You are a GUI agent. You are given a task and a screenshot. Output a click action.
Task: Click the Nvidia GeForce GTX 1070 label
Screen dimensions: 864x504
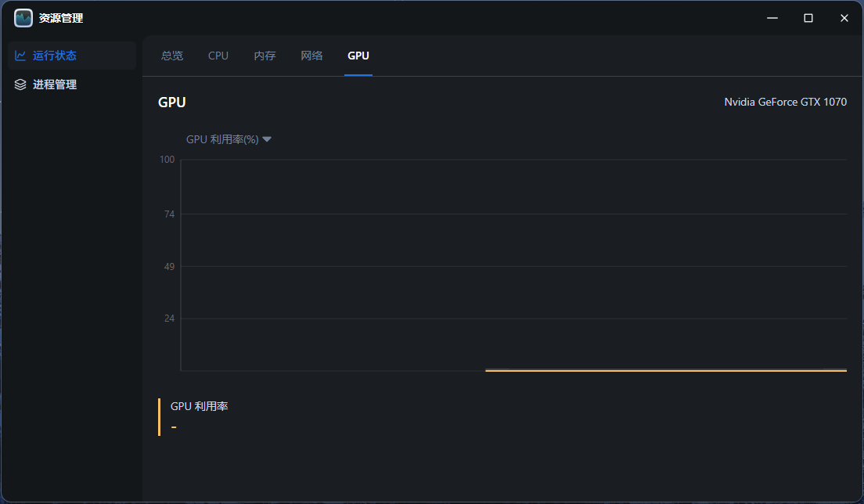pyautogui.click(x=785, y=102)
